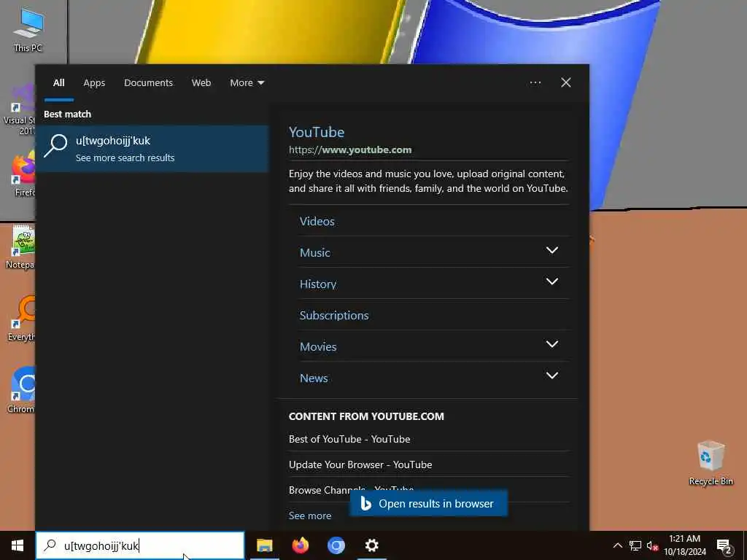Open the News link
This screenshot has height=560, width=747.
(x=314, y=378)
